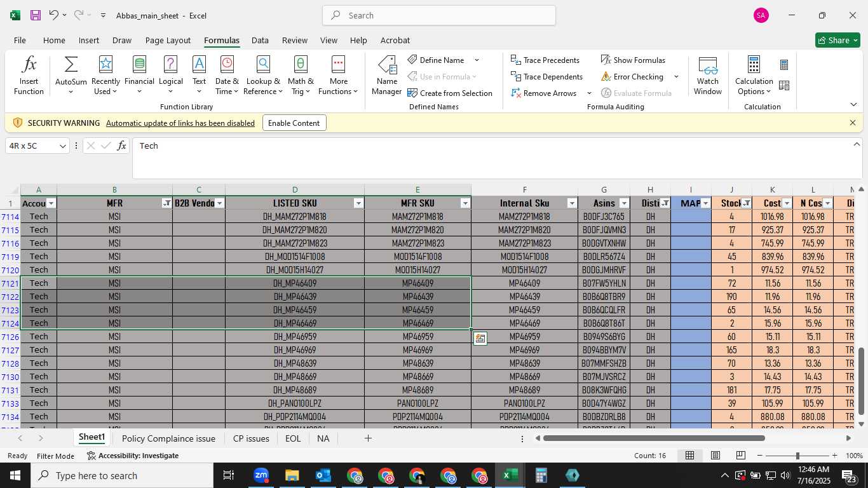Collapse the ribbon with the chevron
The width and height of the screenshot is (868, 488).
click(853, 104)
